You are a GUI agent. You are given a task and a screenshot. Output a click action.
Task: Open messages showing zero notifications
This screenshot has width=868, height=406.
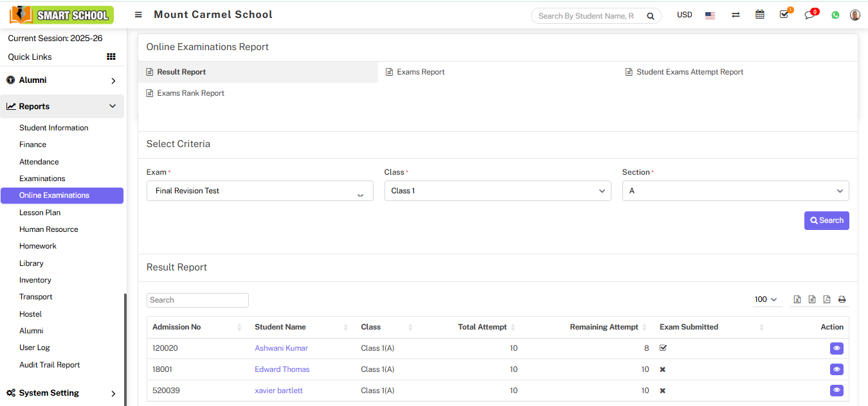tap(809, 13)
